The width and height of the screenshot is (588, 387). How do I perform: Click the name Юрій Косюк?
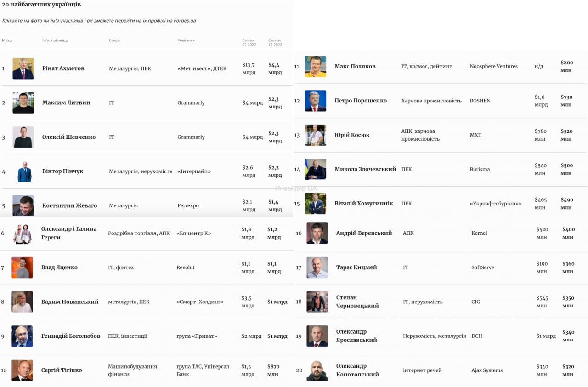click(x=352, y=135)
